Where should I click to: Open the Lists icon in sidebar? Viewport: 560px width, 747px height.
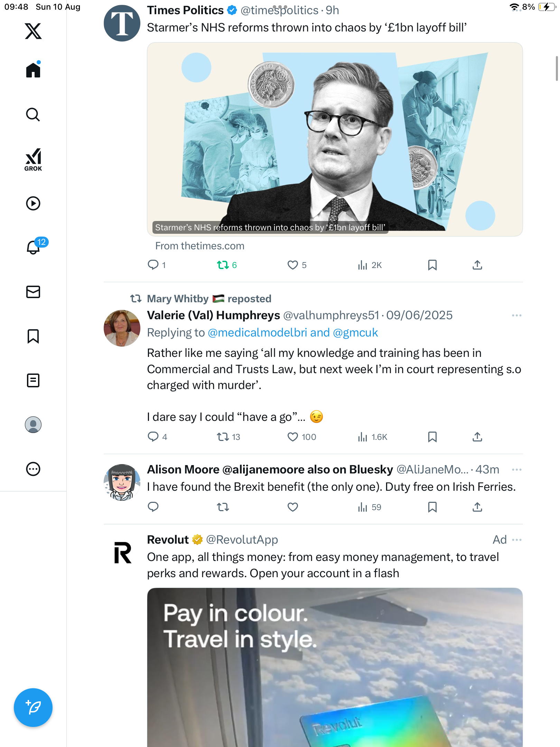point(33,380)
